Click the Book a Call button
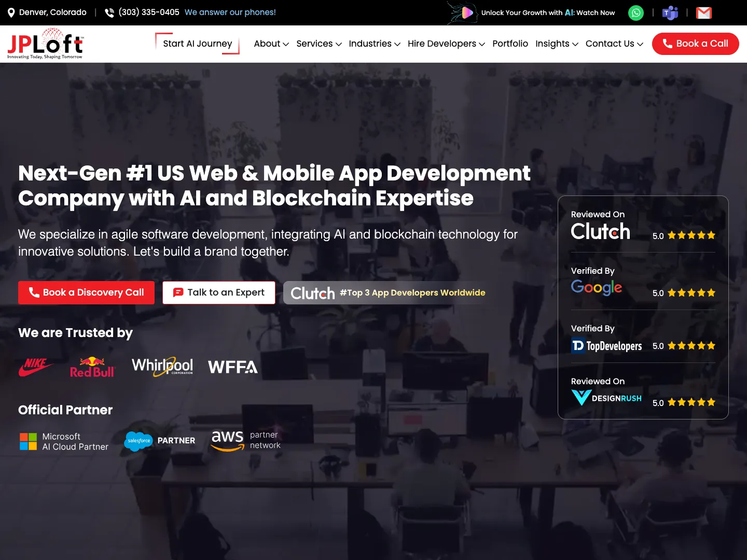The image size is (747, 560). (x=695, y=44)
